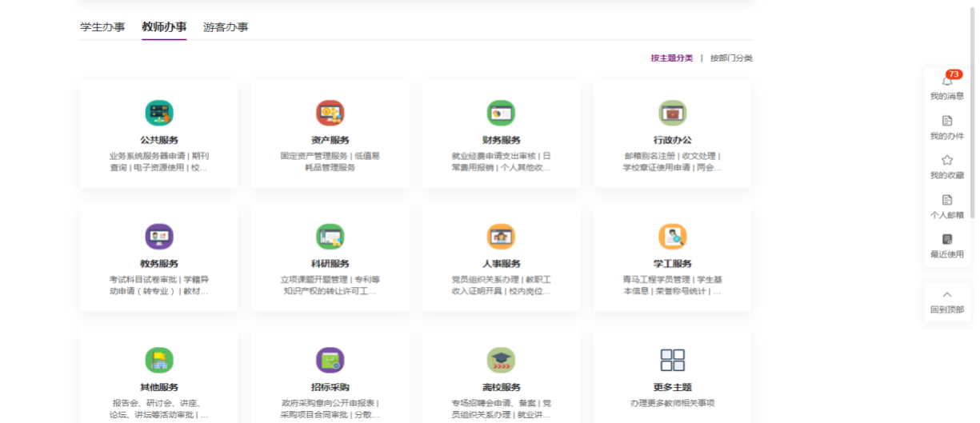
Task: Open the 财务服务 category icon
Action: tap(501, 114)
